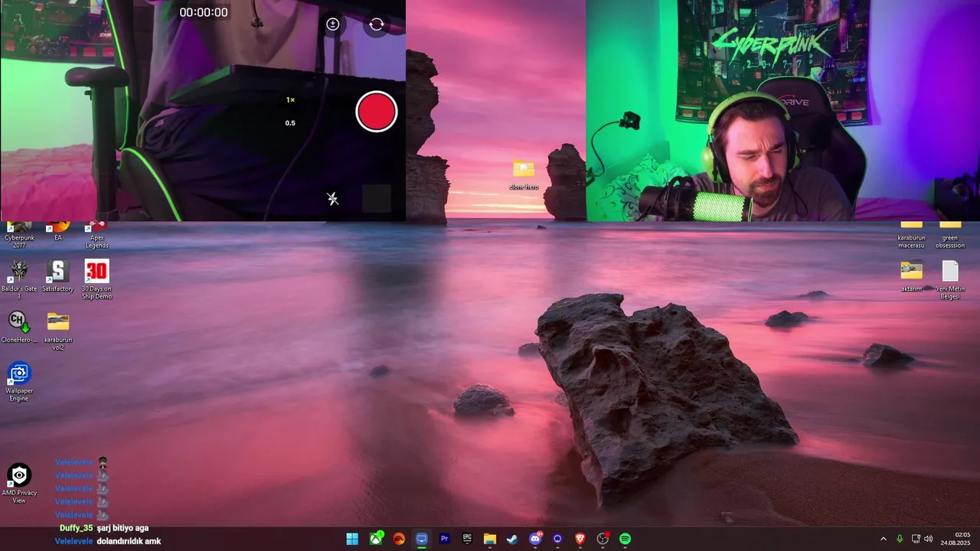This screenshot has width=980, height=551.
Task: Toggle the flash-off lightning icon
Action: point(332,199)
